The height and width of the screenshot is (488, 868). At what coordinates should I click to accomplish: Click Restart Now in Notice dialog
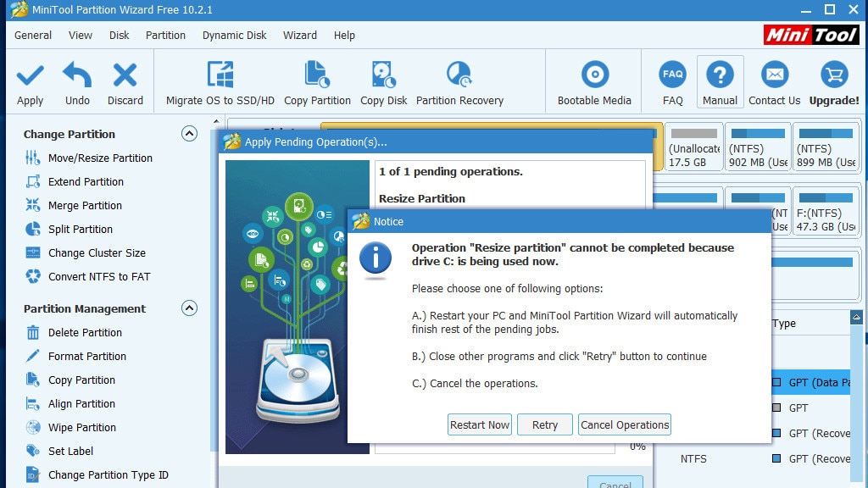(x=480, y=425)
